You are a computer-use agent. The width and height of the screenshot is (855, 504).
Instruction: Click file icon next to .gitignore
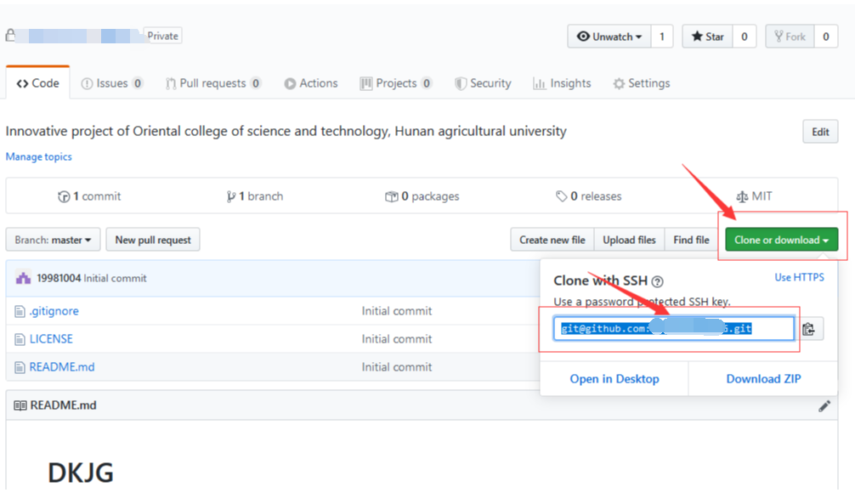pyautogui.click(x=20, y=311)
